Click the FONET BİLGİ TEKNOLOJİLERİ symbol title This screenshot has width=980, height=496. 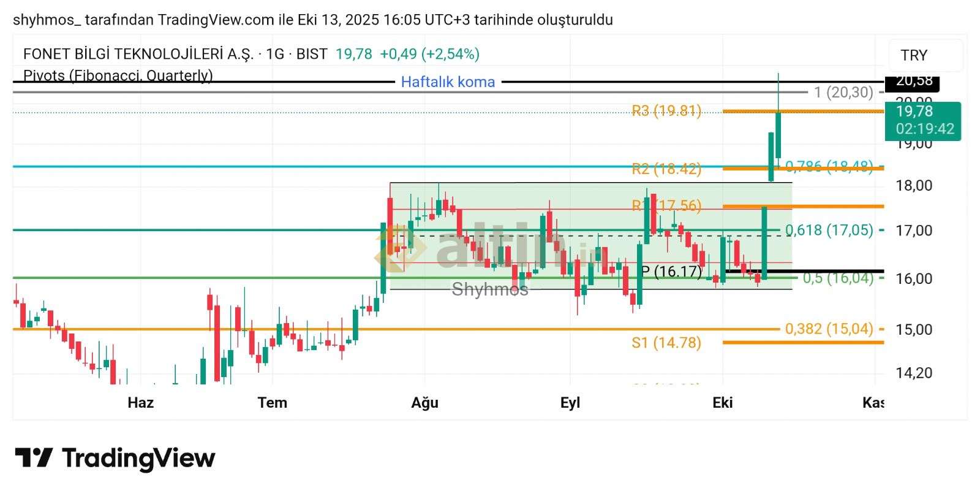coord(138,54)
